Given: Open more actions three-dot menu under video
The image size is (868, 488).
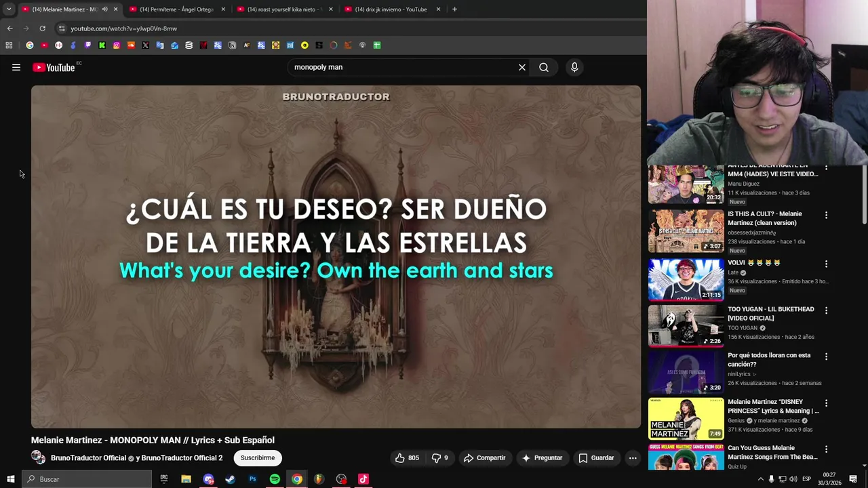Looking at the screenshot, I should click(x=633, y=458).
